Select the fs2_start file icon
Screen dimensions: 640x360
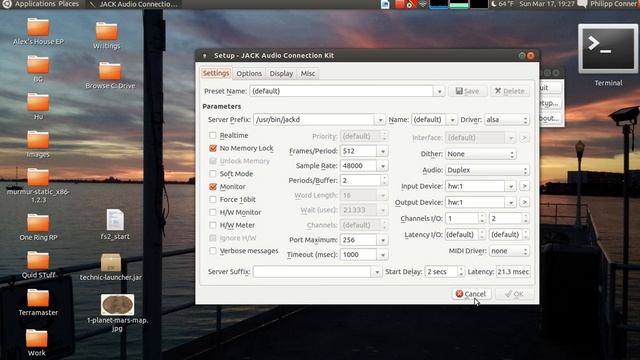pyautogui.click(x=115, y=220)
